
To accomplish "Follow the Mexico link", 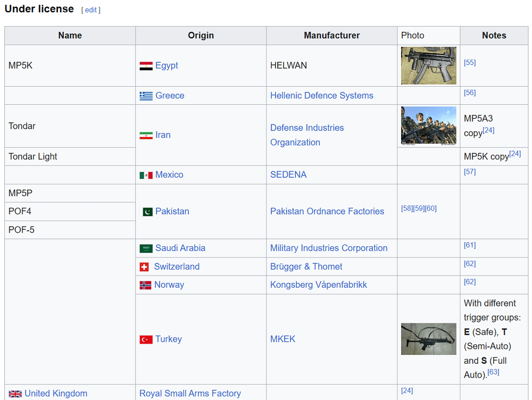I will coord(169,174).
